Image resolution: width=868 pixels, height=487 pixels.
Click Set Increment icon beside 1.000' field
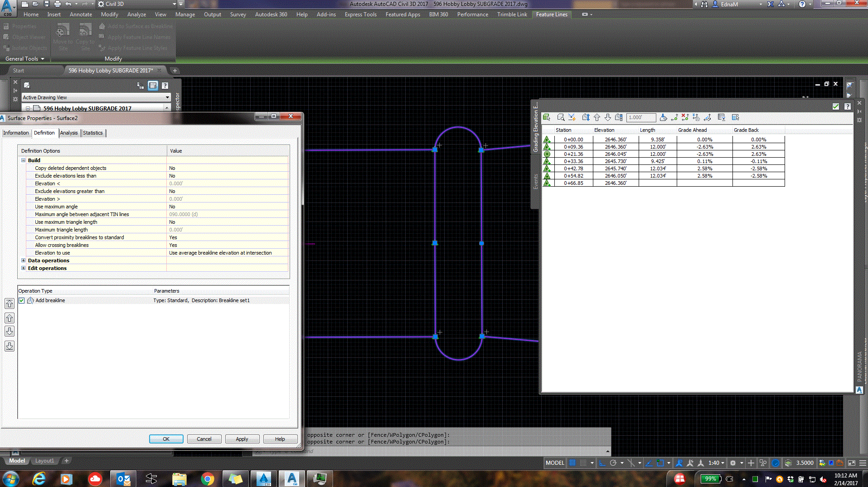point(619,117)
